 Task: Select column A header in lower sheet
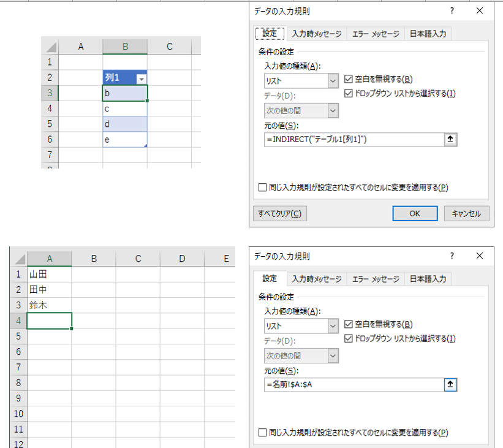pyautogui.click(x=50, y=259)
